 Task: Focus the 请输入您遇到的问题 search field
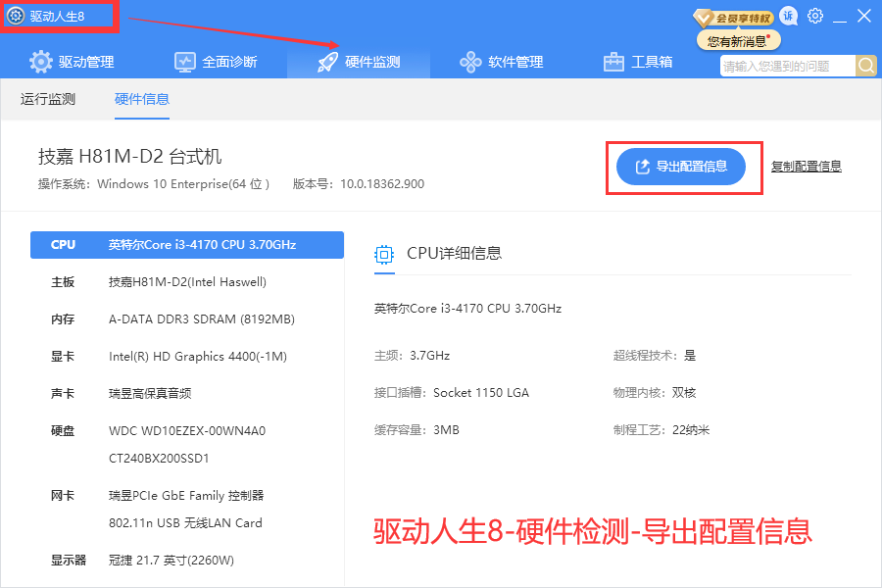click(x=788, y=66)
